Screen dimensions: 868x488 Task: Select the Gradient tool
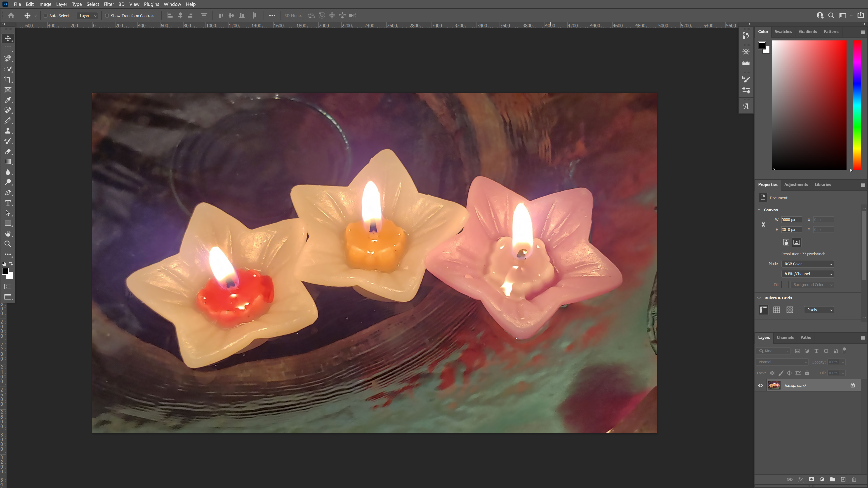[8, 162]
